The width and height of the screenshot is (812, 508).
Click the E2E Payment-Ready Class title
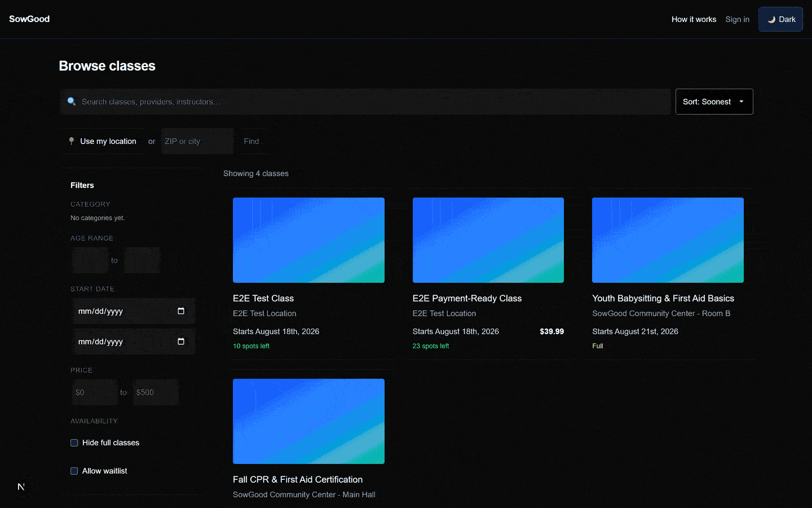467,298
